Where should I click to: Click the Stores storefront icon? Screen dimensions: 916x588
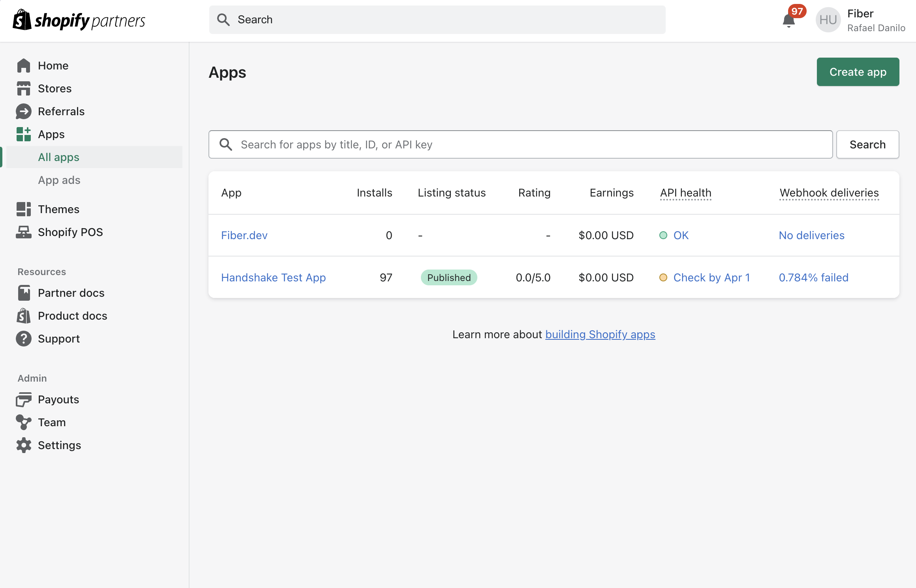(x=24, y=88)
